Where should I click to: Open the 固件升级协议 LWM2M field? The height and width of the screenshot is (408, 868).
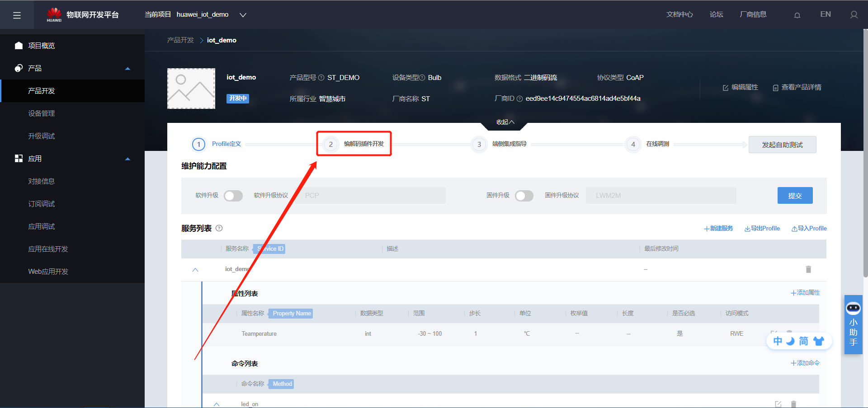[661, 196]
